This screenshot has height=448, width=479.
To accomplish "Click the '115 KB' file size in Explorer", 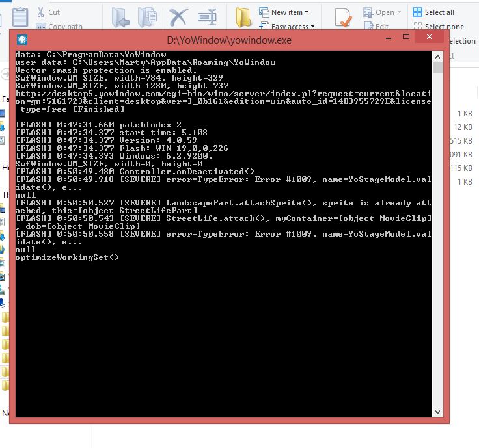I will (461, 168).
